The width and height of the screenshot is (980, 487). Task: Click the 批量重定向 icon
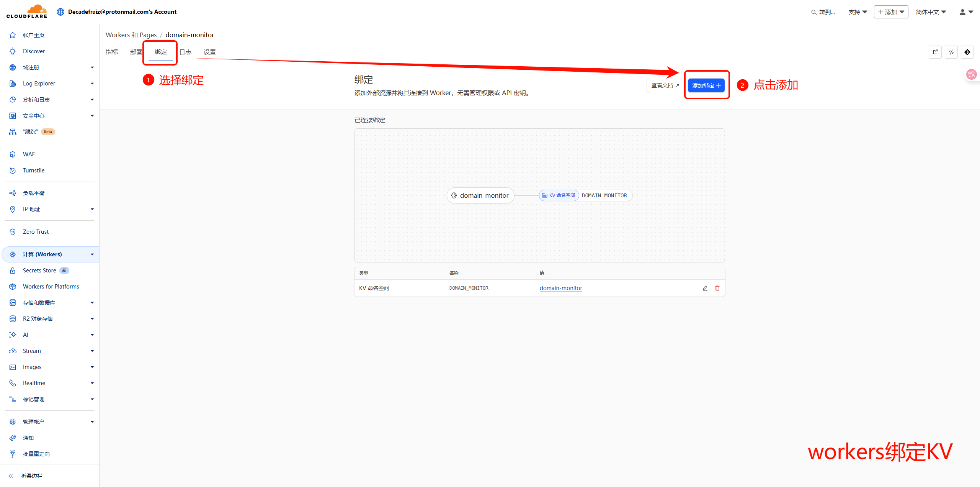(13, 454)
